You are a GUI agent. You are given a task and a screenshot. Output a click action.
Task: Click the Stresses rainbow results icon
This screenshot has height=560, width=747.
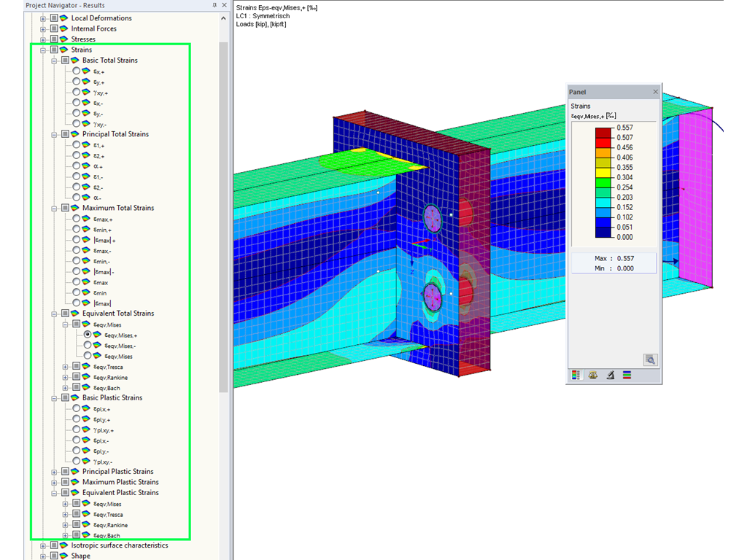(63, 39)
